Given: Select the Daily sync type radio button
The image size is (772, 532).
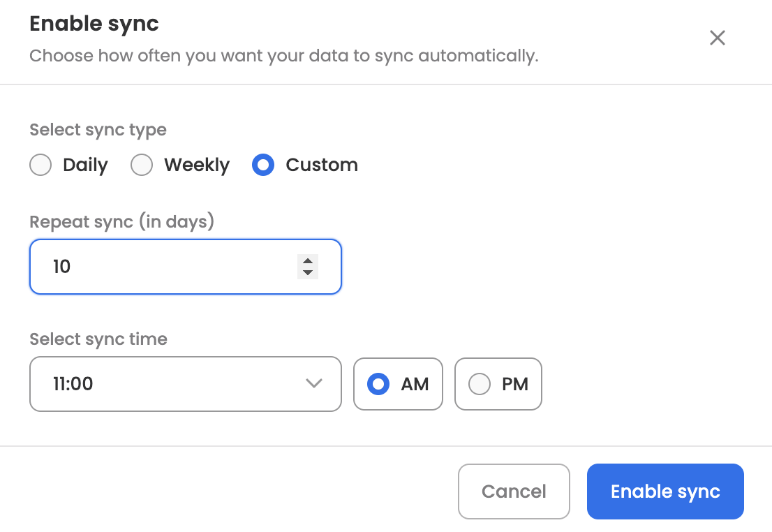Looking at the screenshot, I should point(40,165).
